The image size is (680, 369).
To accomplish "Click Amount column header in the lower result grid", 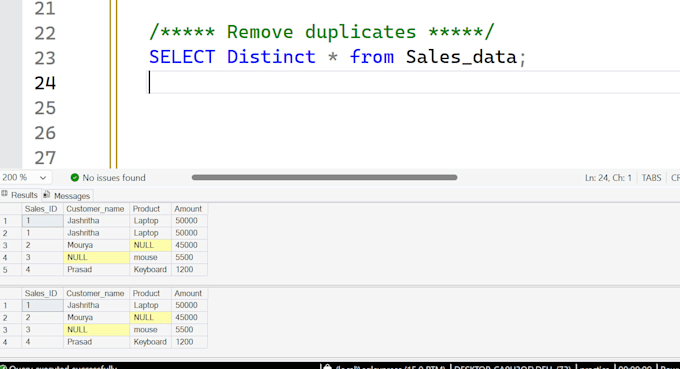I will [189, 293].
